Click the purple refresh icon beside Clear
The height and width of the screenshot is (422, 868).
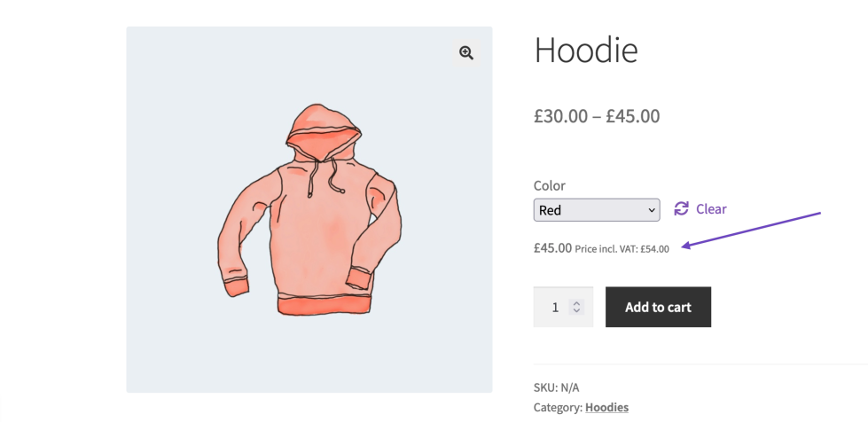[681, 209]
